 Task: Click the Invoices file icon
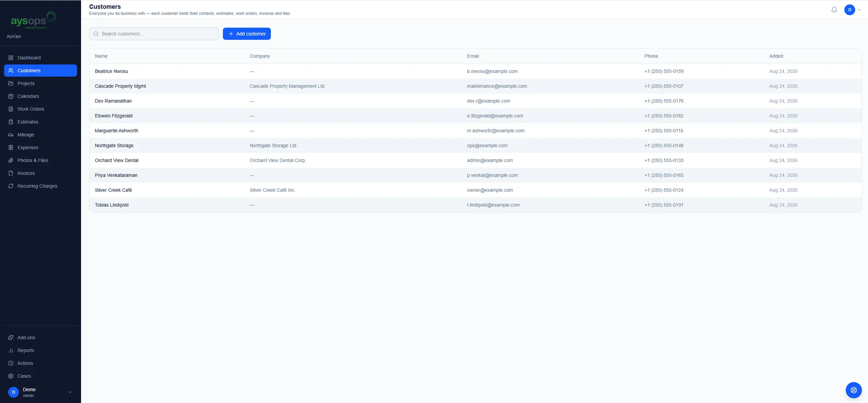pyautogui.click(x=11, y=173)
